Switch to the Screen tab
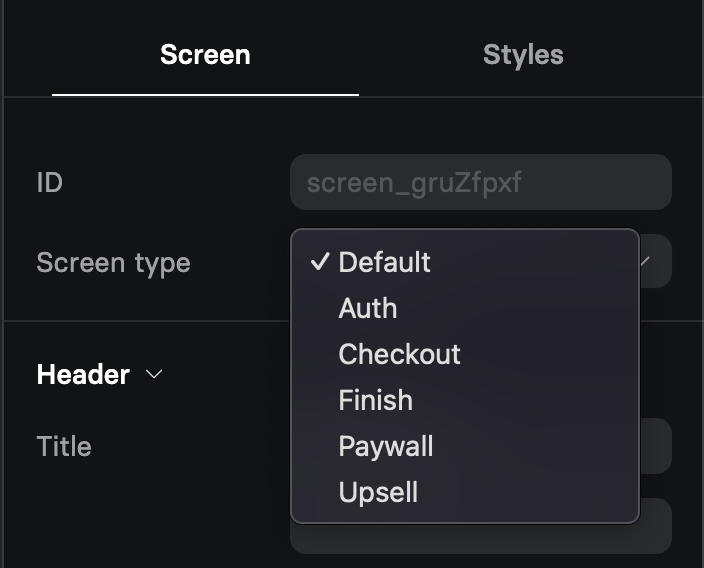 coord(205,54)
